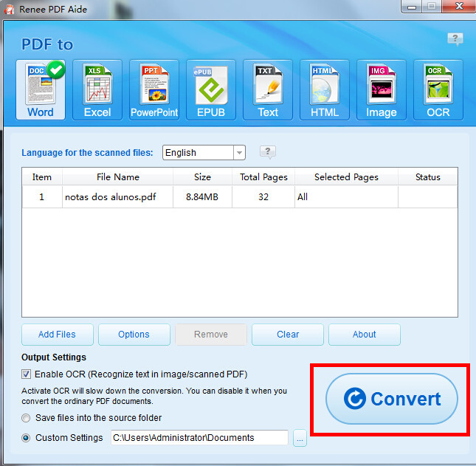Click the Selected Pages column header
This screenshot has height=466, width=476.
[346, 177]
